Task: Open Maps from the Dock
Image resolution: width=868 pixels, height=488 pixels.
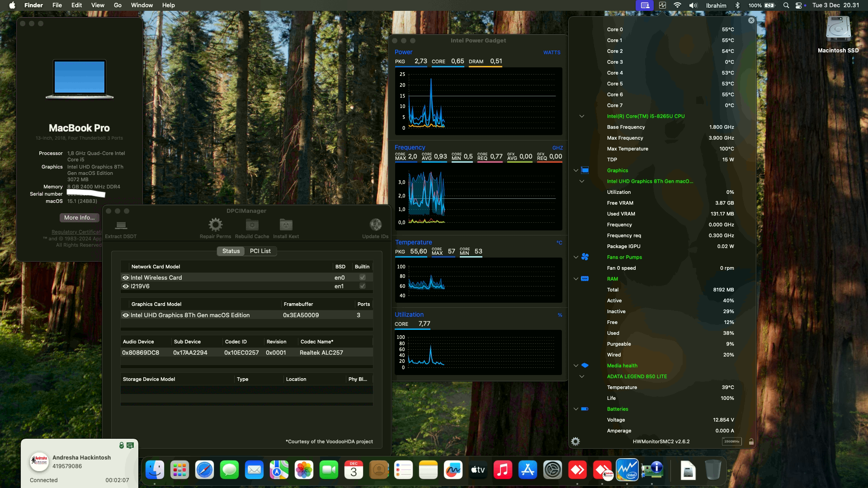Action: (x=279, y=470)
